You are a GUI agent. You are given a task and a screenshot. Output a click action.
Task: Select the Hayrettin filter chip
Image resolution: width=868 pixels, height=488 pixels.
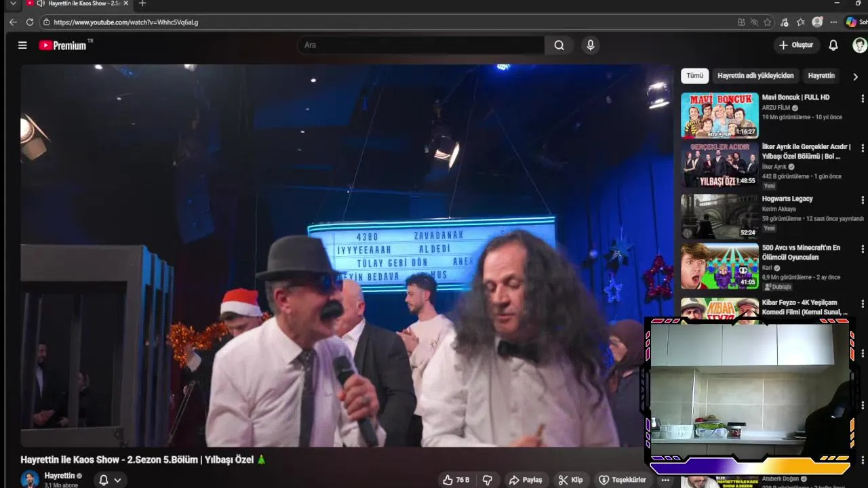click(821, 76)
